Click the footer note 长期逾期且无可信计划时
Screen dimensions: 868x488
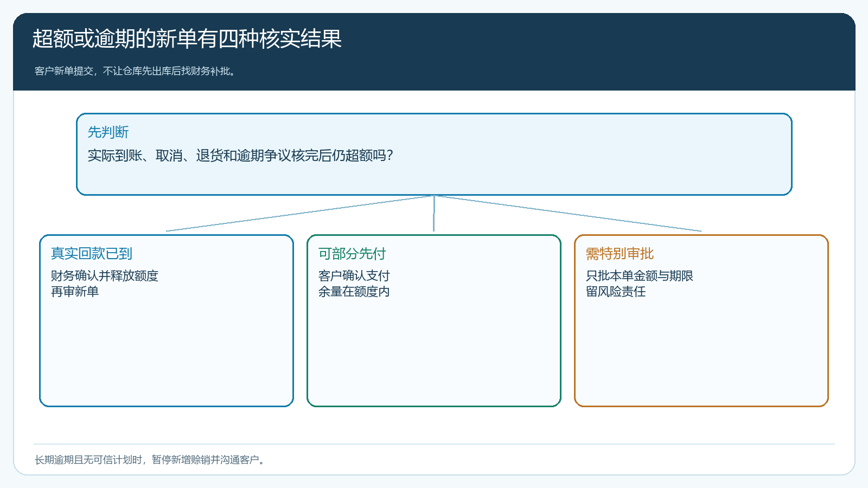point(88,460)
